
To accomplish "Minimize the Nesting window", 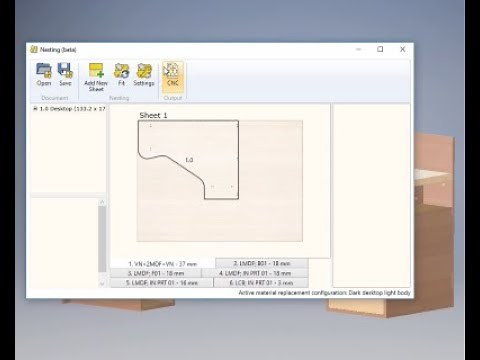I will pyautogui.click(x=359, y=49).
